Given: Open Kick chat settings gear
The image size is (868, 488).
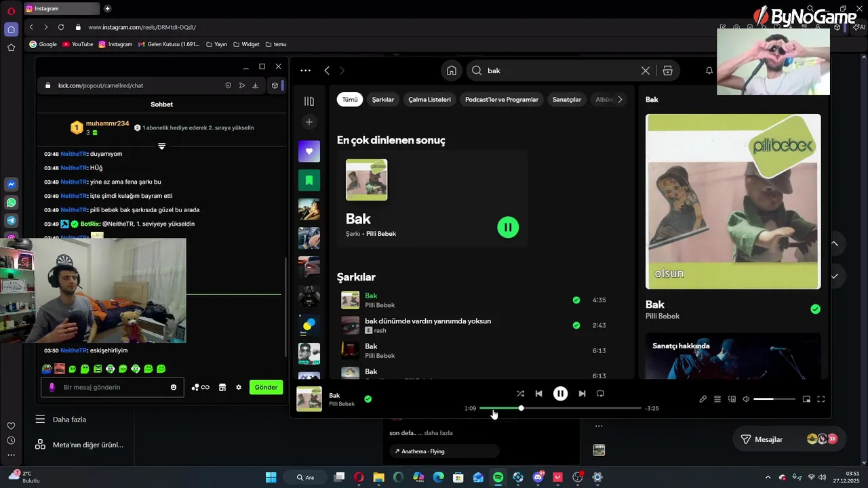Looking at the screenshot, I should click(x=239, y=388).
